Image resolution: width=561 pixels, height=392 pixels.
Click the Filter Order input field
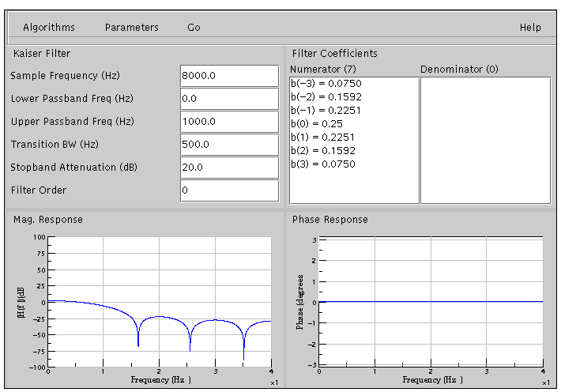click(x=229, y=190)
